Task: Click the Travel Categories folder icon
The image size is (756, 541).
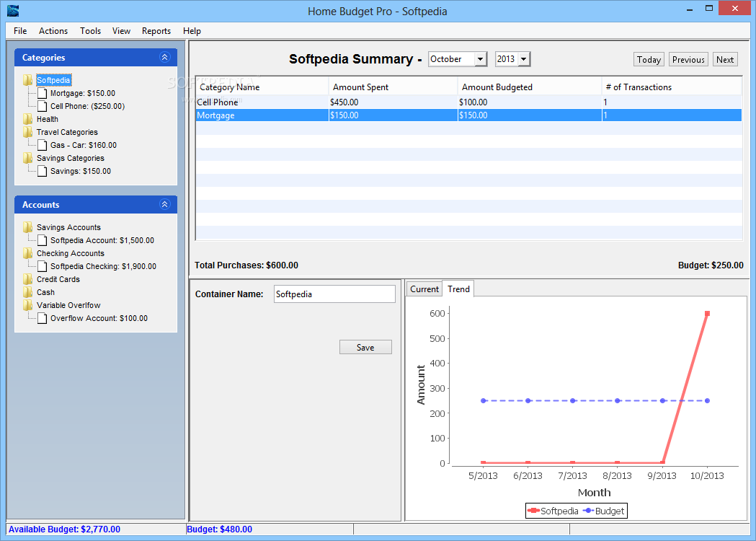Action: pyautogui.click(x=28, y=132)
